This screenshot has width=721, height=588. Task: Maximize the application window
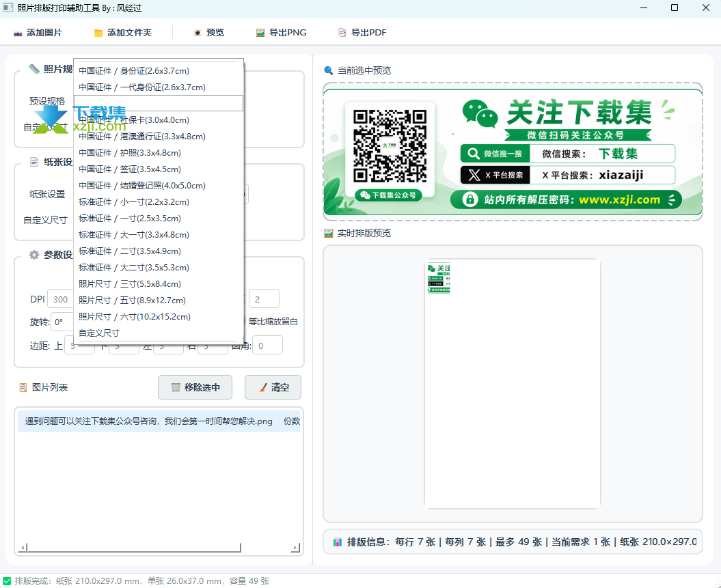pos(675,8)
